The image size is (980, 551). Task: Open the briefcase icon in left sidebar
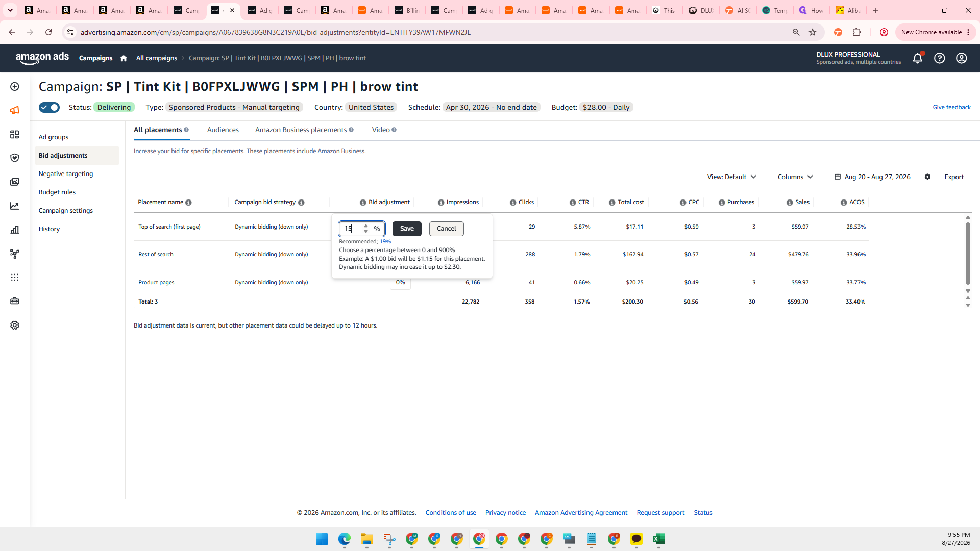(15, 301)
